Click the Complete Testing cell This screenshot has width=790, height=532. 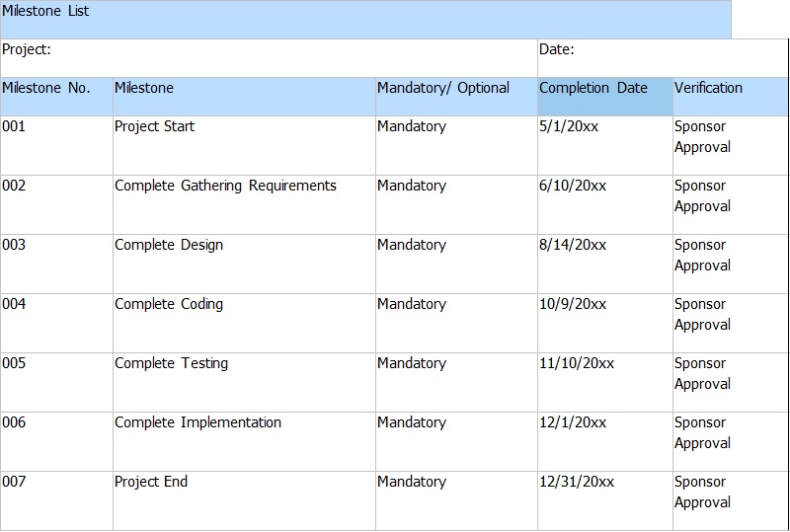[244, 382]
